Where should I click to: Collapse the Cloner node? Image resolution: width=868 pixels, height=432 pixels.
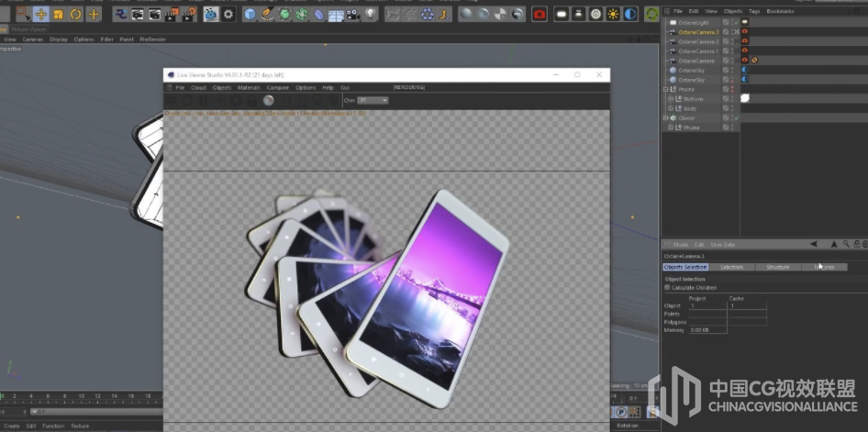[x=666, y=117]
